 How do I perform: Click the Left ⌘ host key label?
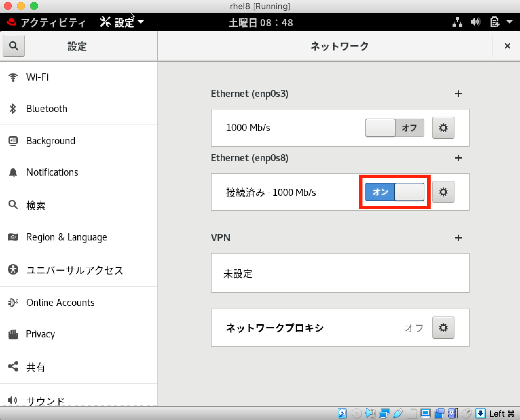click(502, 414)
